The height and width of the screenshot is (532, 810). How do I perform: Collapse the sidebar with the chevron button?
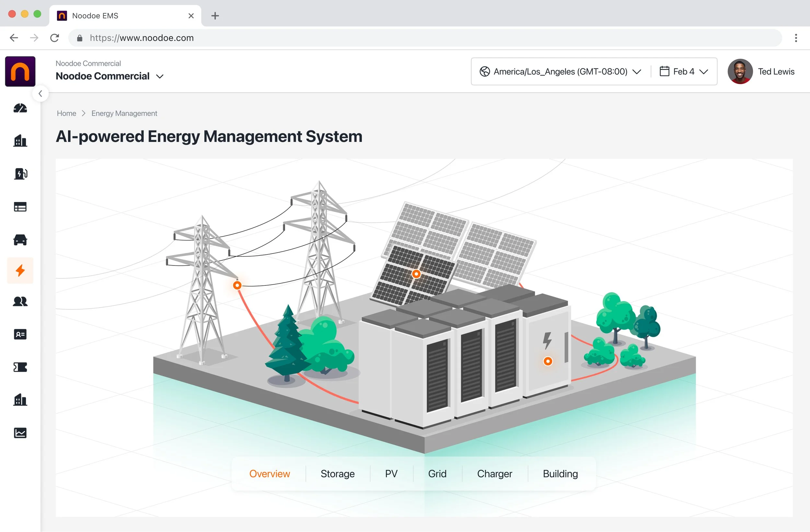coord(40,94)
